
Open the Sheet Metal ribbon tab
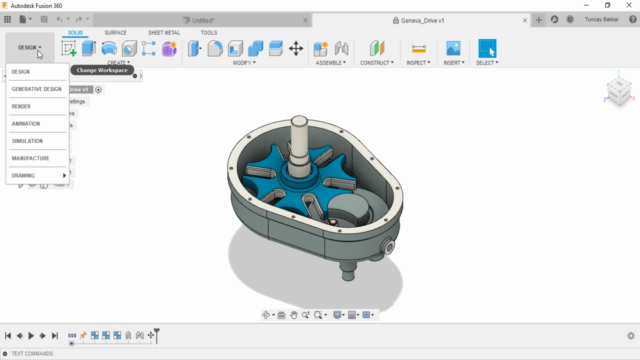tap(164, 33)
